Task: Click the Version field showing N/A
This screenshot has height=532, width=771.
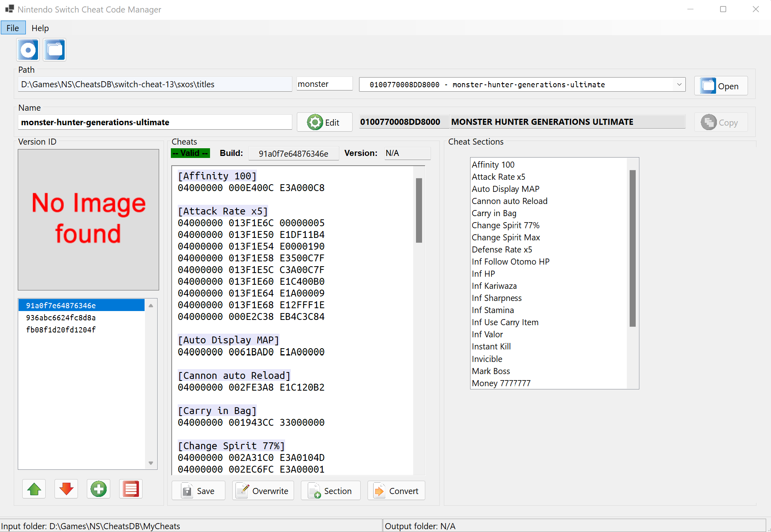Action: tap(408, 153)
